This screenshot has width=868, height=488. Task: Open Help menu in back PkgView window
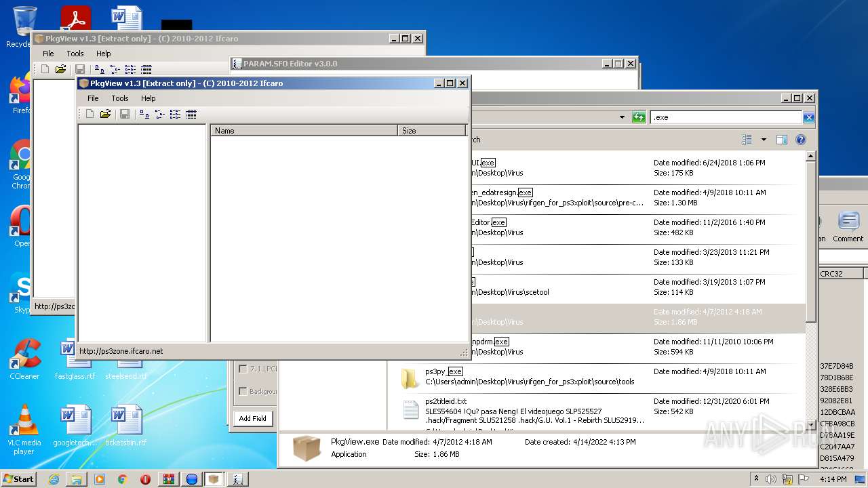[103, 54]
